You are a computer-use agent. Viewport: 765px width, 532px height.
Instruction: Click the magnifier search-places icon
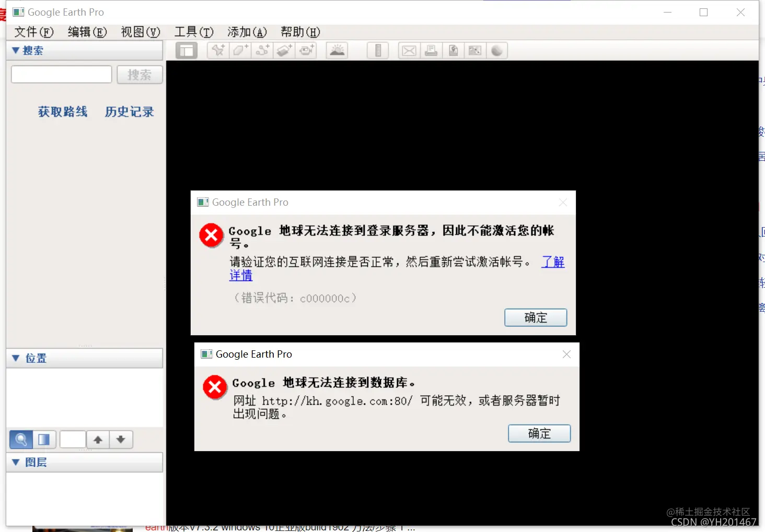[21, 440]
